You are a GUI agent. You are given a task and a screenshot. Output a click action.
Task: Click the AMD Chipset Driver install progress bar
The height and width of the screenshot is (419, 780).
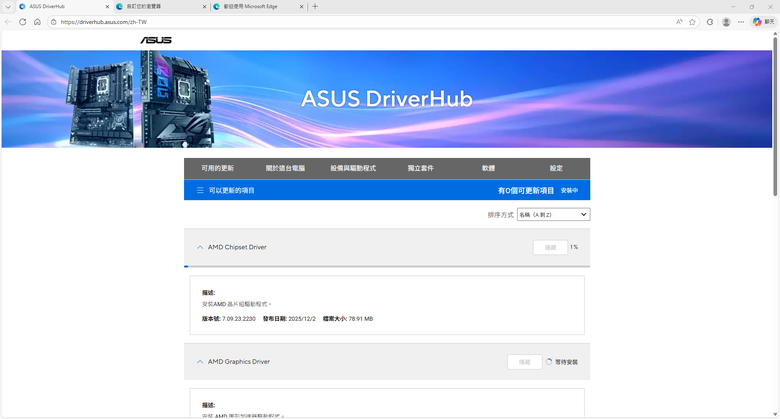[387, 266]
